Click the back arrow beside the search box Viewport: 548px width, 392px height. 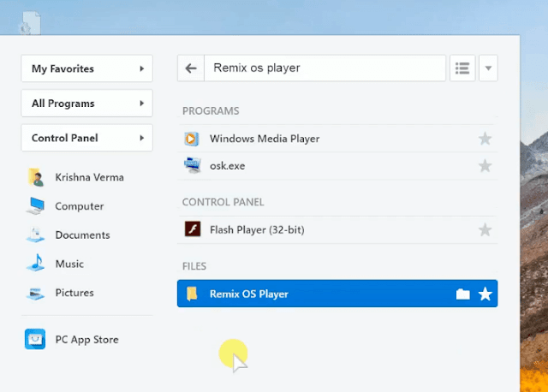click(191, 68)
